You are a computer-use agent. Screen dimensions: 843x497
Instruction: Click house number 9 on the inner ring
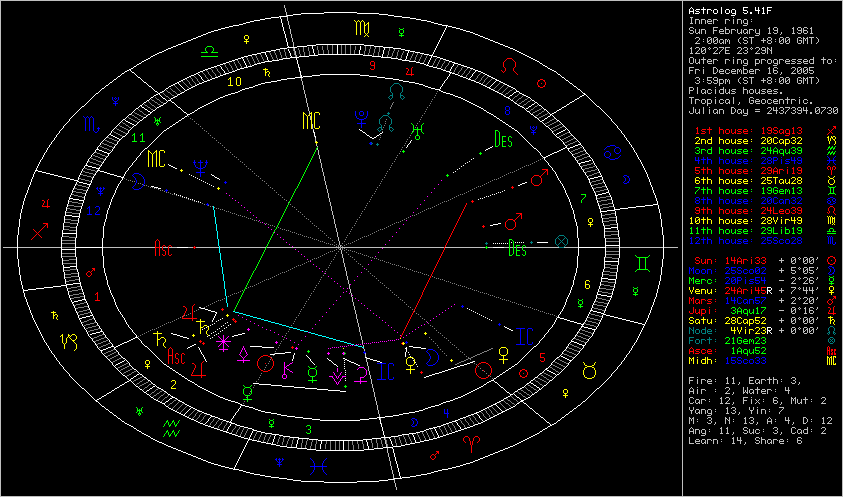point(372,66)
